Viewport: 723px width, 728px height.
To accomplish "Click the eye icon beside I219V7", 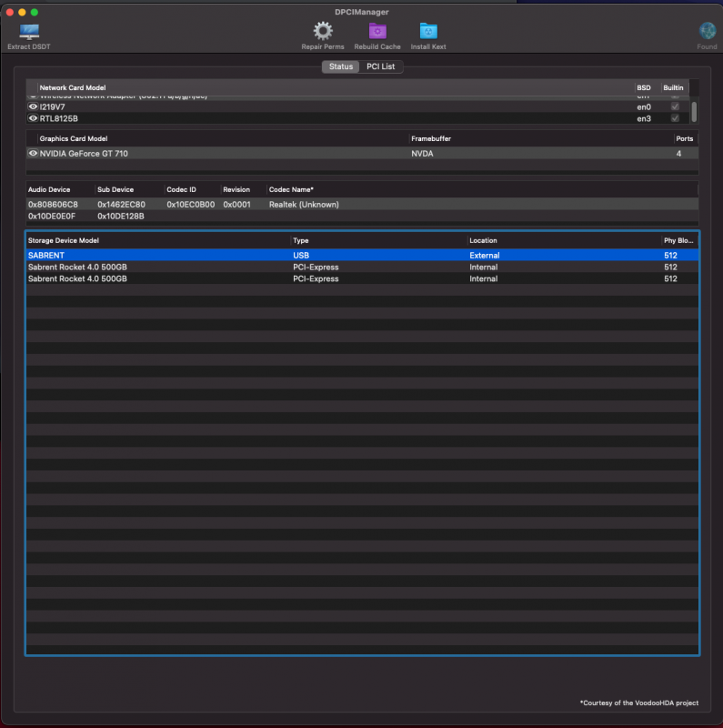I will coord(33,106).
